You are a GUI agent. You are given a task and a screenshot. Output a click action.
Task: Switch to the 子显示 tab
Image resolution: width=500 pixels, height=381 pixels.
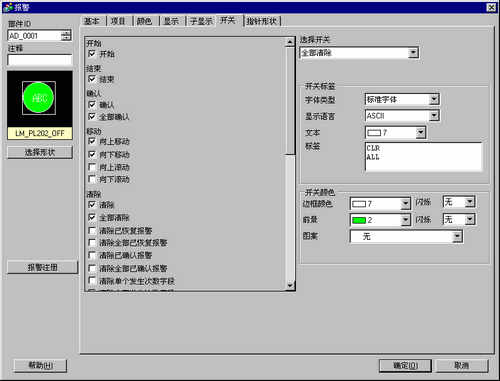[x=201, y=21]
